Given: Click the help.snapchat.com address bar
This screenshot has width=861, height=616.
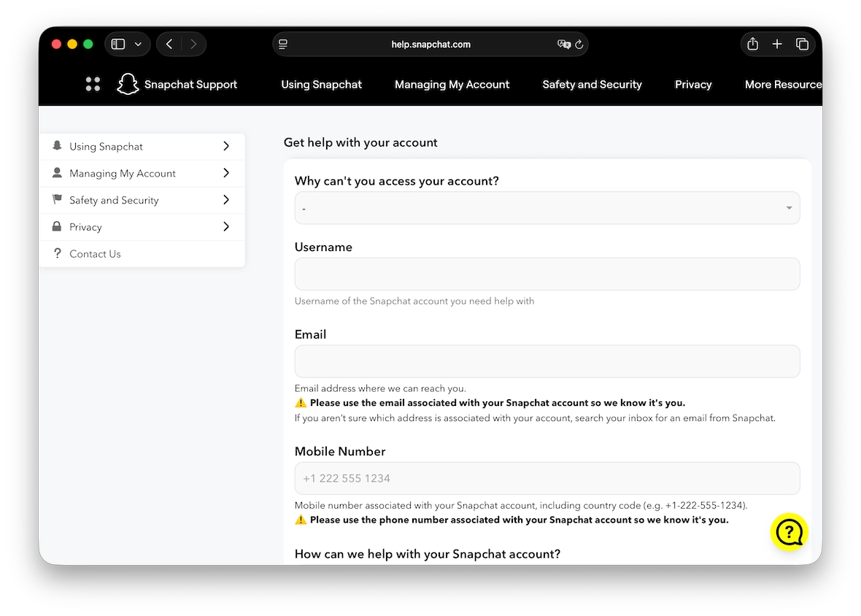Looking at the screenshot, I should (x=430, y=45).
